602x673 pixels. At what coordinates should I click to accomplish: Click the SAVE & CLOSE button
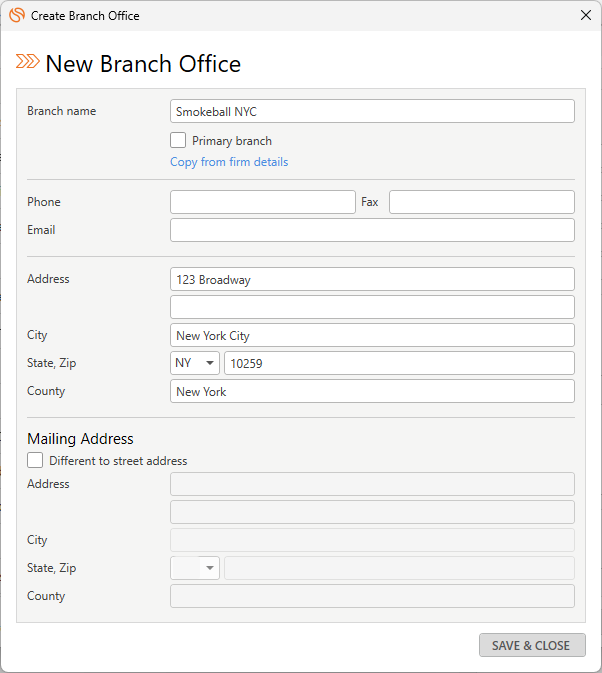coord(532,645)
